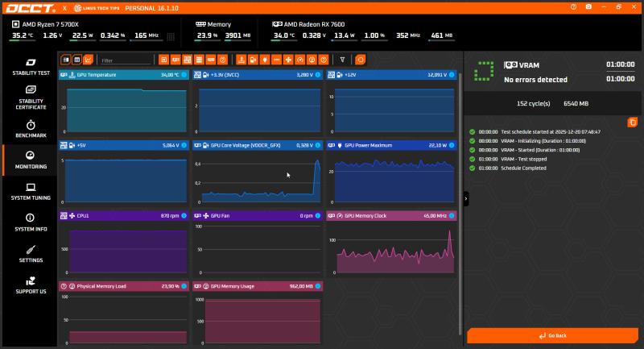Image resolution: width=644 pixels, height=349 pixels.
Task: Click the GPU Core Voltage graph area
Action: click(x=258, y=179)
